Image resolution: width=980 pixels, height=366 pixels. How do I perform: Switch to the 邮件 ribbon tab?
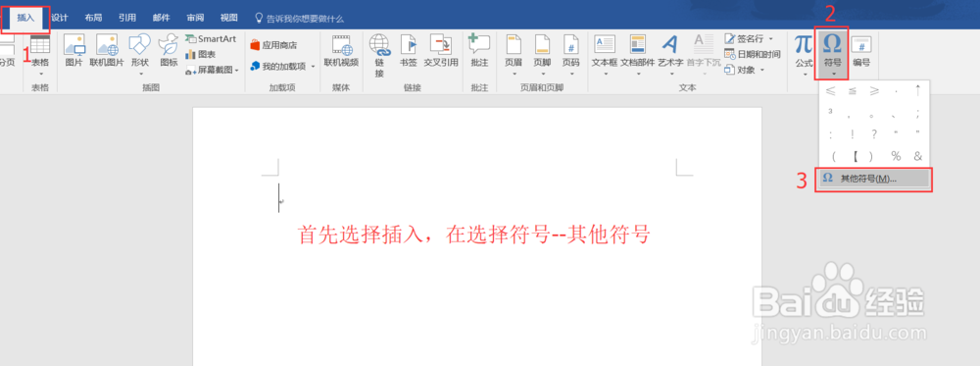pyautogui.click(x=162, y=18)
